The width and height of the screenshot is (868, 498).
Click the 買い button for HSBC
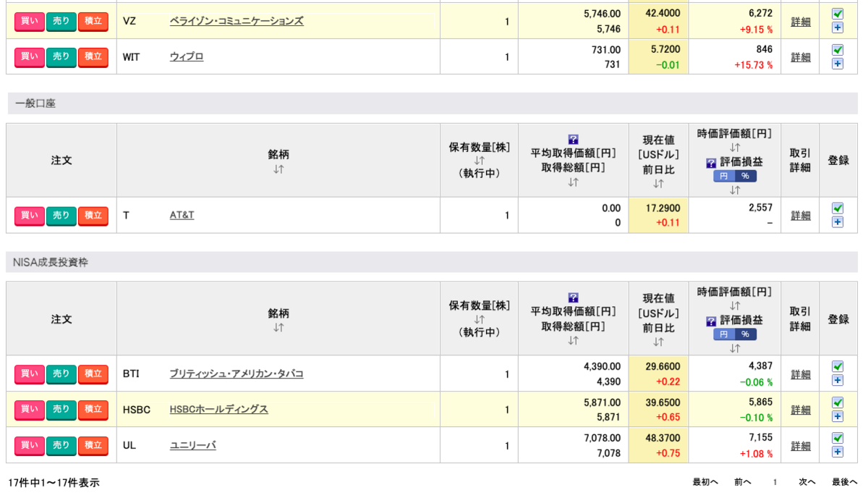pyautogui.click(x=30, y=410)
